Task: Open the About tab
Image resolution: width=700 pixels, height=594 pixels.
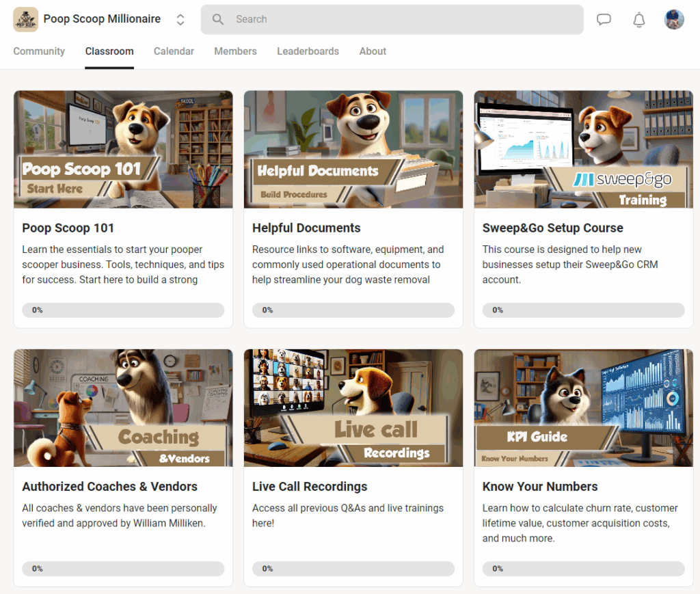Action: pyautogui.click(x=373, y=51)
